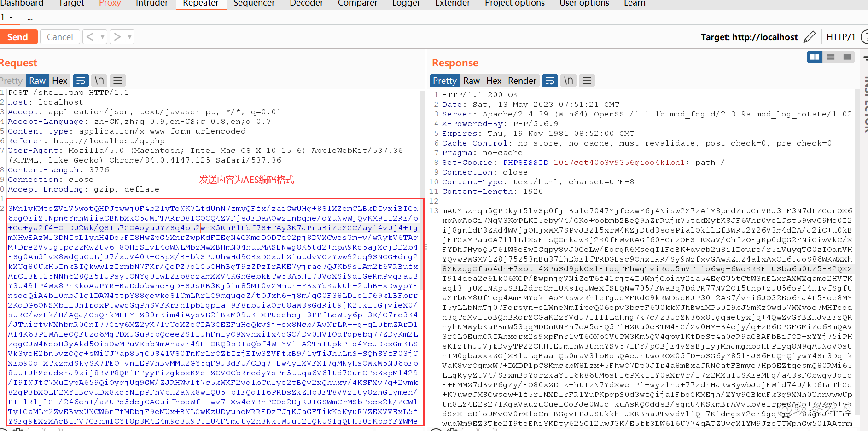The height and width of the screenshot is (431, 868).
Task: Toggle word wrap in Request panel
Action: pyautogui.click(x=81, y=81)
